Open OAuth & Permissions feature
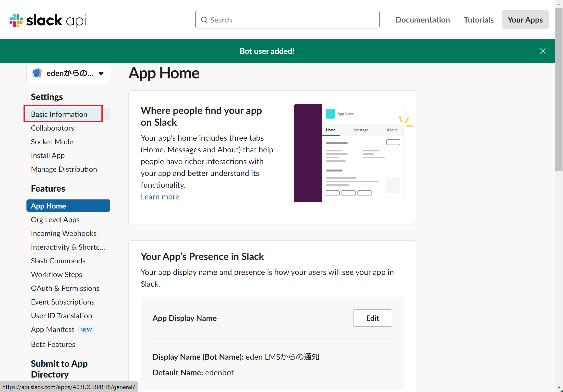Viewport: 563px width, 392px height. 65,288
